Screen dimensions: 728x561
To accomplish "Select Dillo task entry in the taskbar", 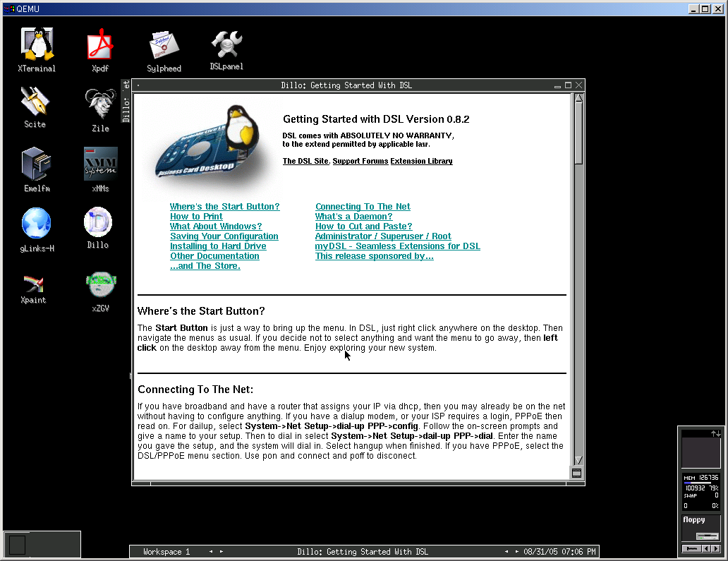I will click(363, 552).
